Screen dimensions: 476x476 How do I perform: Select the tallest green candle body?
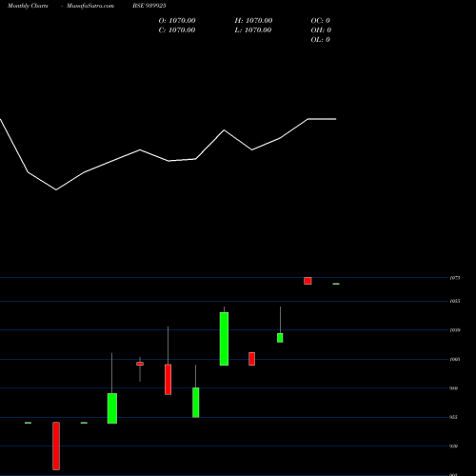pos(224,339)
